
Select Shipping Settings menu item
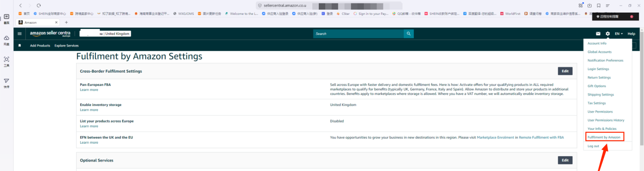601,94
